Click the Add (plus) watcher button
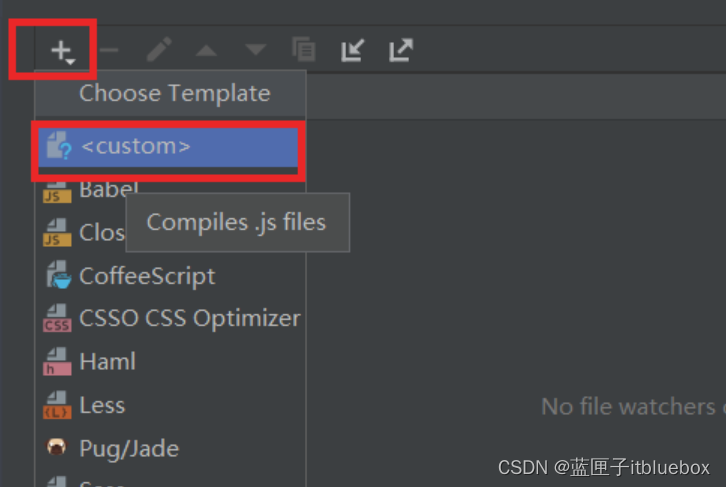The height and width of the screenshot is (487, 726). coord(63,50)
